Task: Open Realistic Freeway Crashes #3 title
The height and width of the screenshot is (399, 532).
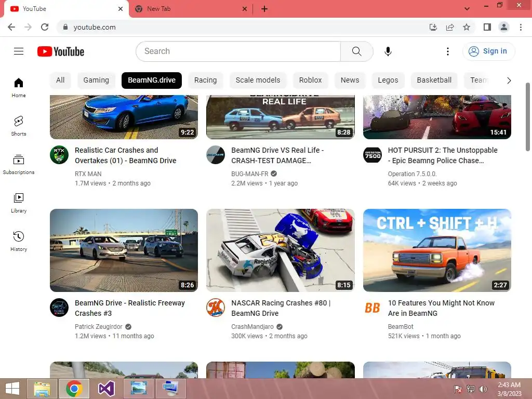Action: click(x=129, y=308)
